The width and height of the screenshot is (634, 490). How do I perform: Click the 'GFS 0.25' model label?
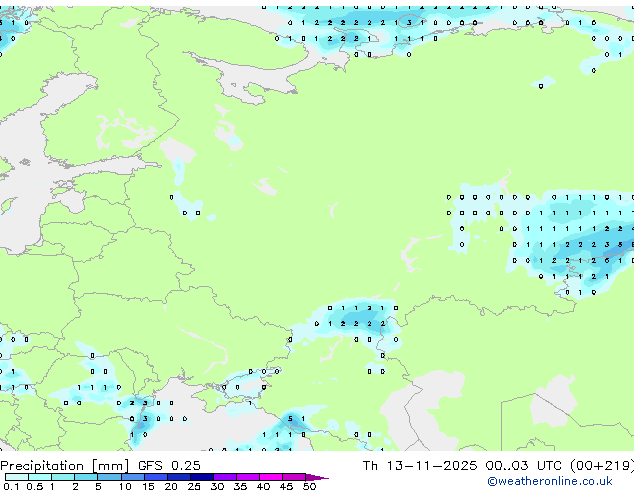[169, 466]
